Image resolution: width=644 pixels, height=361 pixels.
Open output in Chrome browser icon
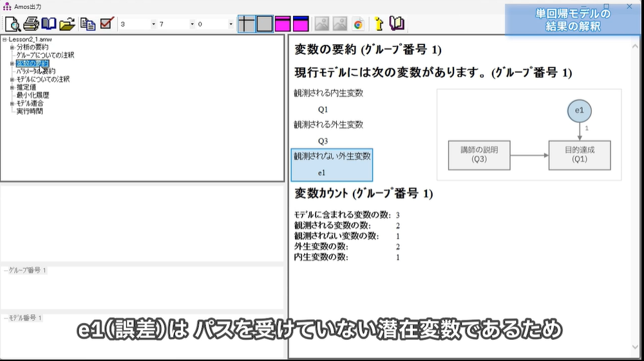[358, 24]
